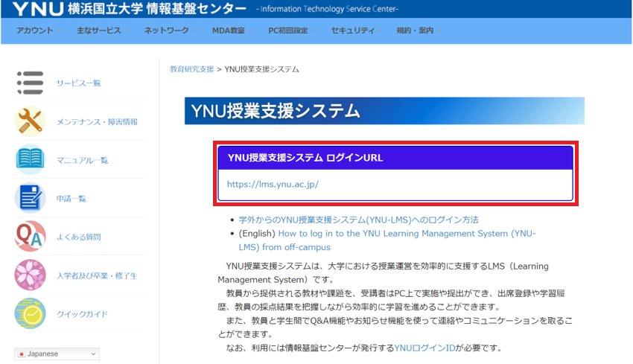Open the English off-campus login guide link
Image resolution: width=633 pixels, height=364 pixels.
pyautogui.click(x=387, y=240)
